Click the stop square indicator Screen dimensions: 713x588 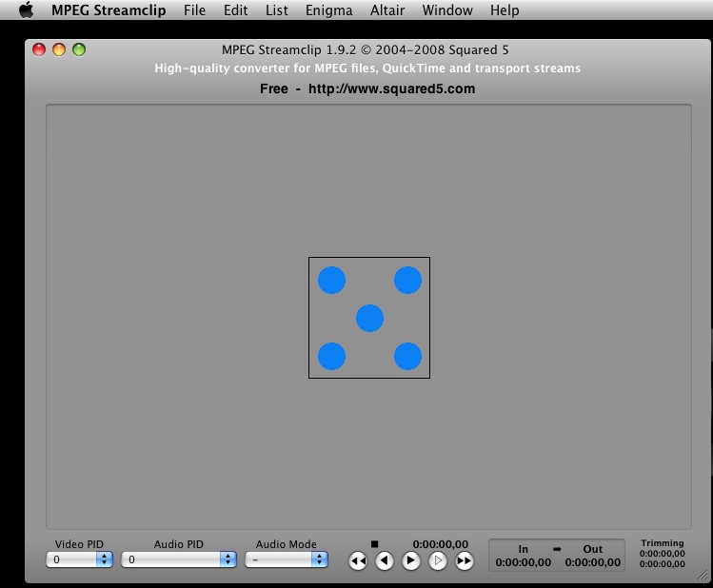coord(374,544)
